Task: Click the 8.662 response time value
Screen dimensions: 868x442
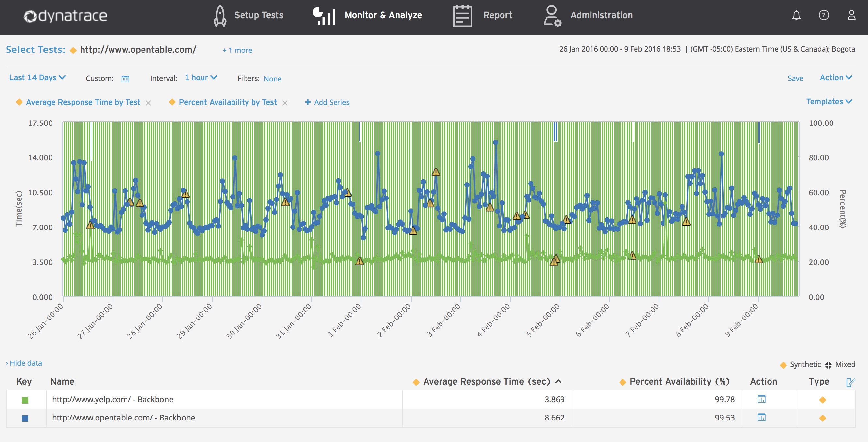Action: pos(554,418)
